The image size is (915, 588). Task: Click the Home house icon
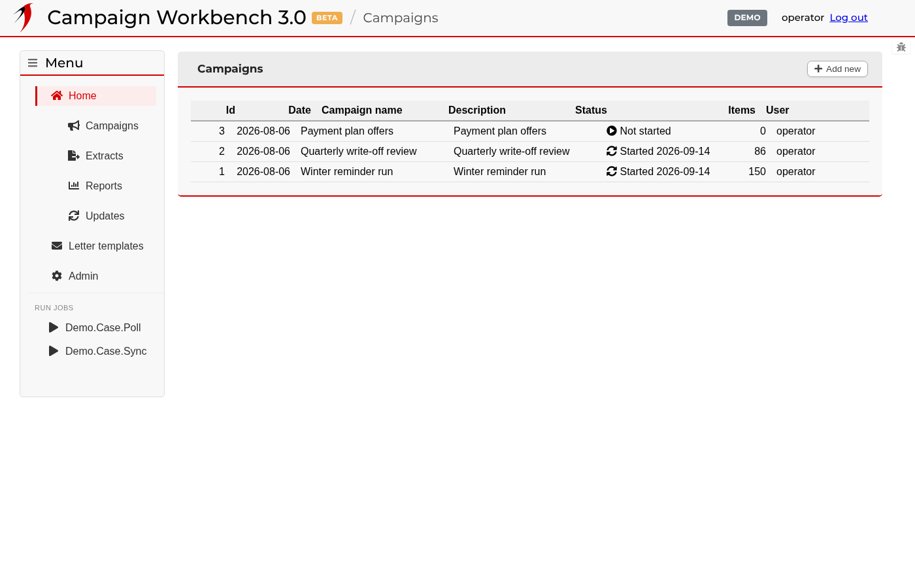57,95
